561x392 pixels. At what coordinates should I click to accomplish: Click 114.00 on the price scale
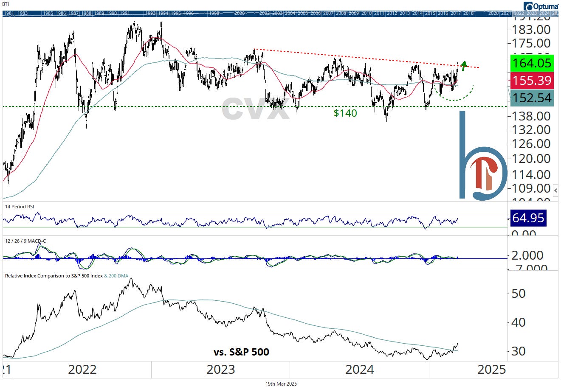532,174
